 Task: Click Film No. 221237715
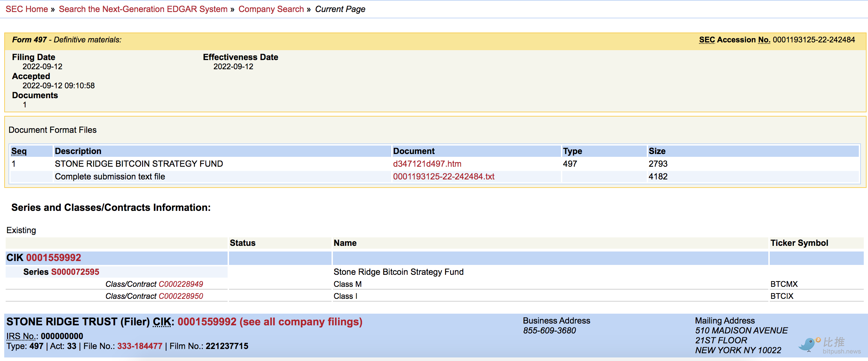[227, 346]
